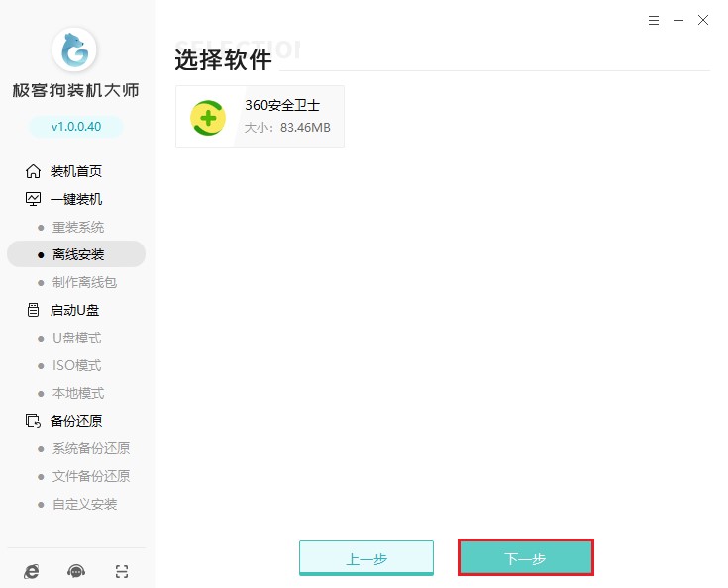Viewport: 728px width, 588px height.
Task: Click the 极客狗 dog logo
Action: (x=74, y=49)
